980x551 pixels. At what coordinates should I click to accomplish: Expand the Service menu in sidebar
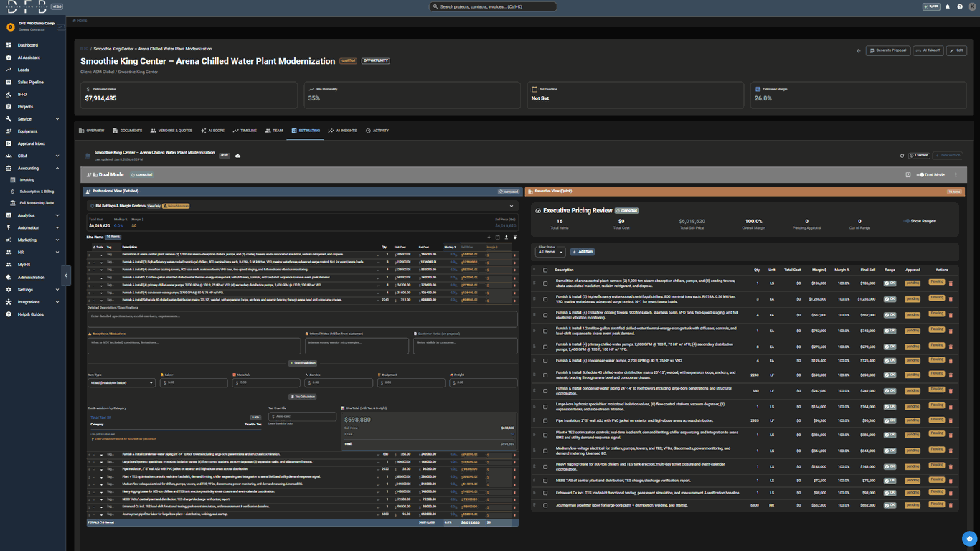(x=33, y=119)
